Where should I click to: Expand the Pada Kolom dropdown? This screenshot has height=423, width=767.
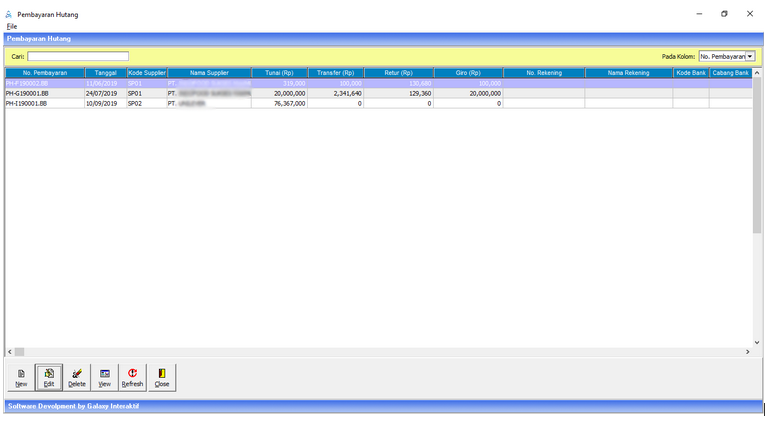pos(750,56)
